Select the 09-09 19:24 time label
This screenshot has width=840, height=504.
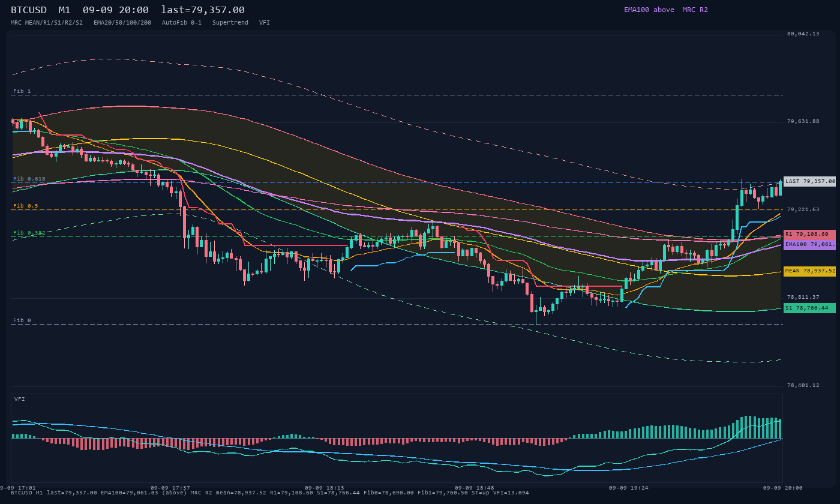coord(629,488)
